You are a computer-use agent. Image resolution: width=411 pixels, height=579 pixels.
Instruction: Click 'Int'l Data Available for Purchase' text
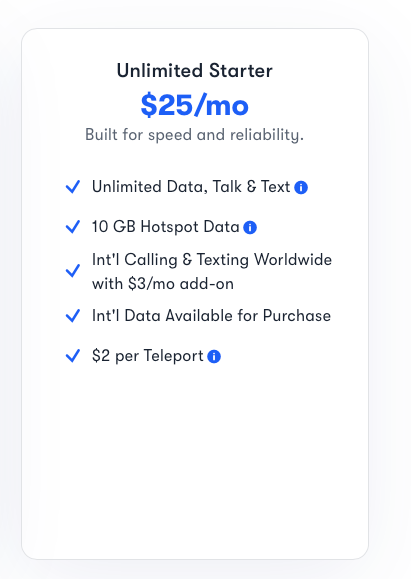coord(211,316)
